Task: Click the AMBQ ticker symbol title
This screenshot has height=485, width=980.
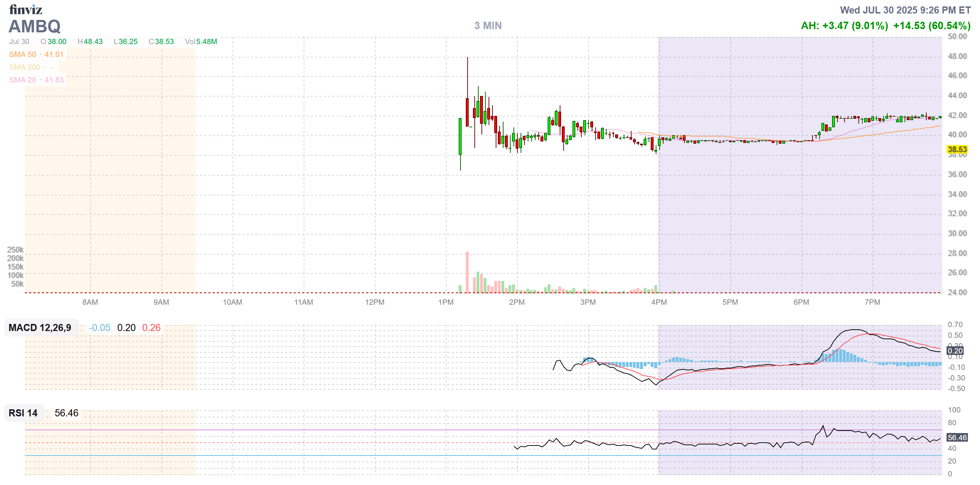Action: pos(34,27)
